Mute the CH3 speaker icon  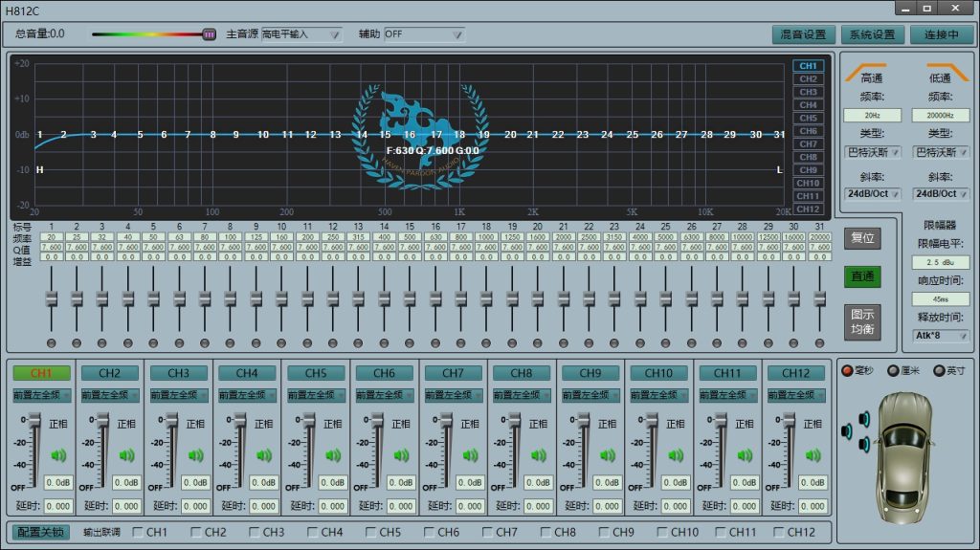pyautogui.click(x=195, y=455)
